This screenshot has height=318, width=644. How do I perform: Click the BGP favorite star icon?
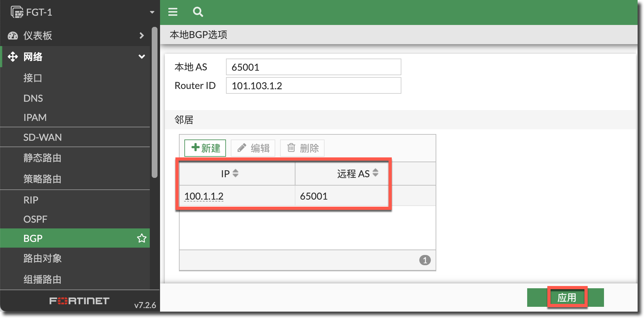pyautogui.click(x=141, y=238)
